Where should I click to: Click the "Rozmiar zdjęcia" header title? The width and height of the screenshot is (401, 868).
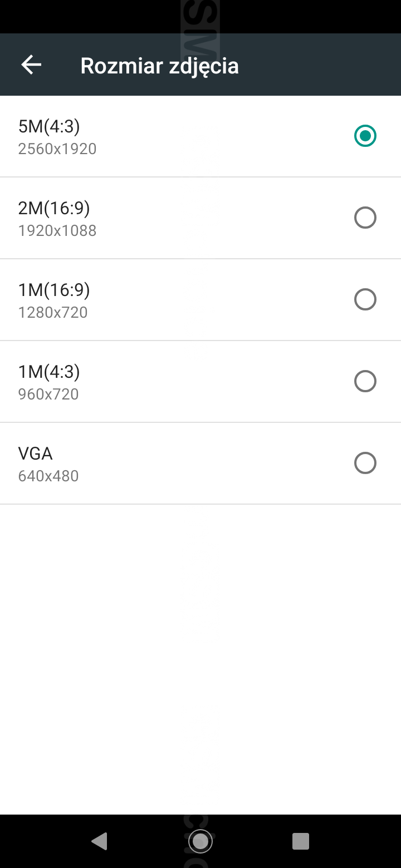[160, 66]
